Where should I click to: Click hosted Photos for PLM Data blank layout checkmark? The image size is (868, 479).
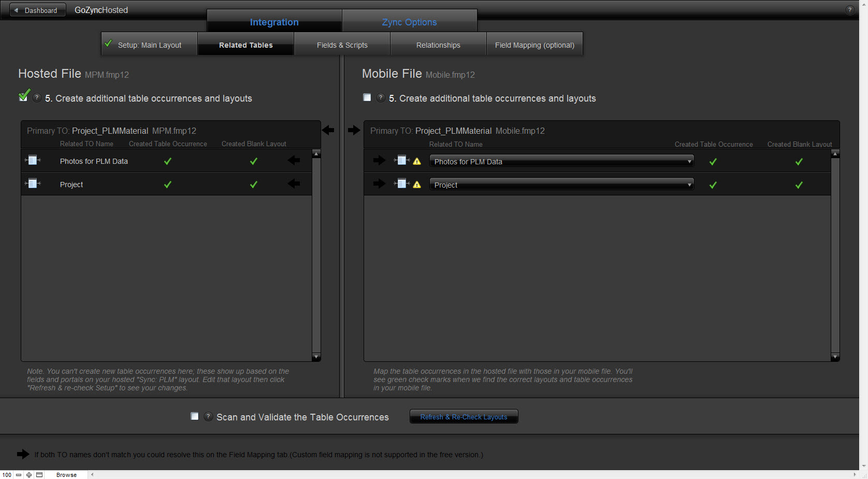[254, 161]
